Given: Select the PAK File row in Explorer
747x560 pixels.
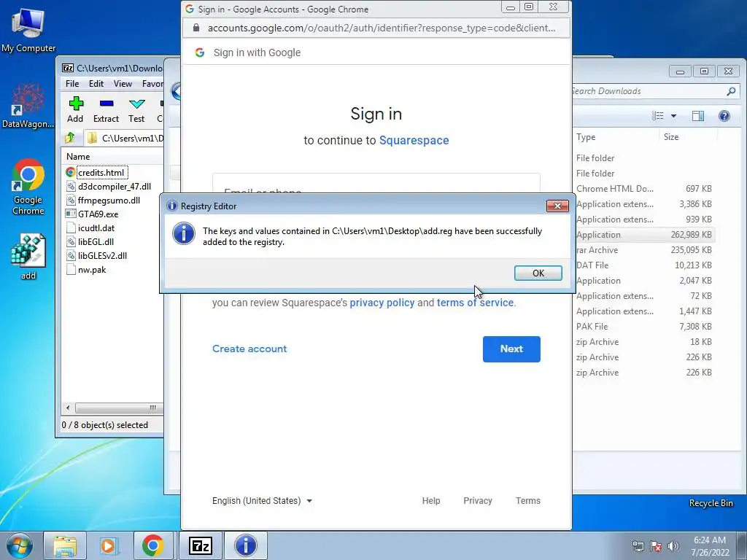Looking at the screenshot, I should click(x=643, y=327).
